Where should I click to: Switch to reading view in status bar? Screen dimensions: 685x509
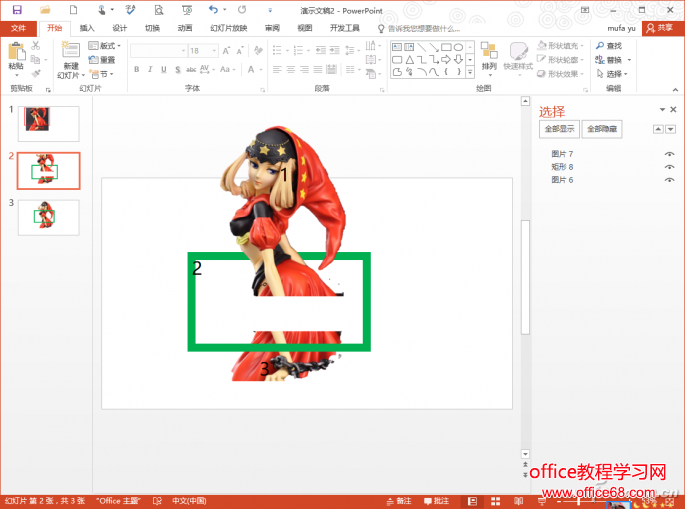[518, 501]
